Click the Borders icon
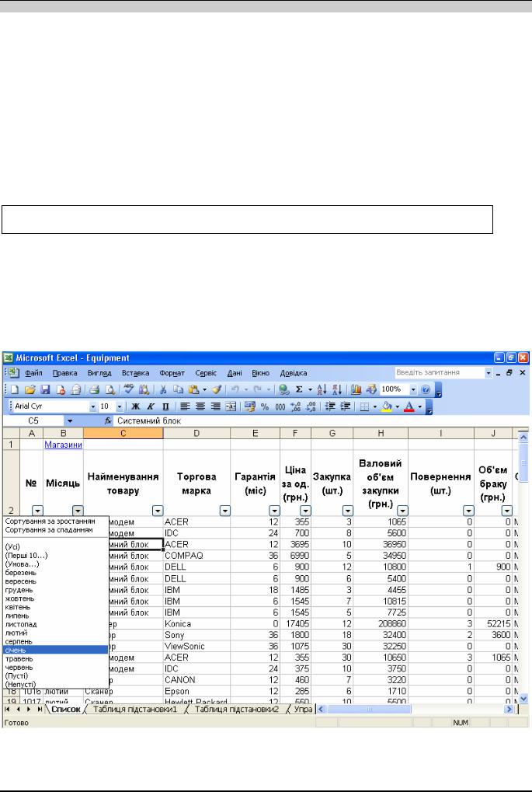The height and width of the screenshot is (792, 532). [364, 406]
